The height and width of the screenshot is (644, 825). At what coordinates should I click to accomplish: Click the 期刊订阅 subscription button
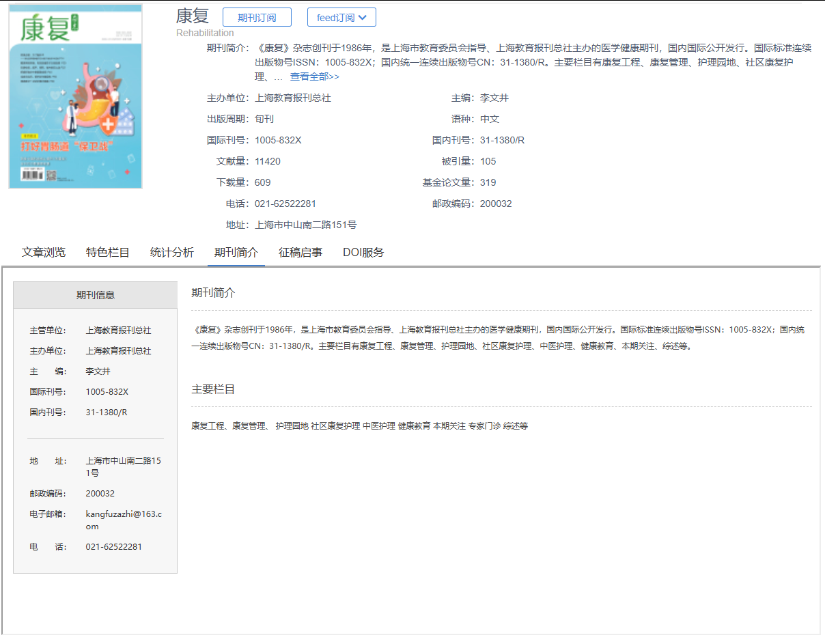click(257, 17)
